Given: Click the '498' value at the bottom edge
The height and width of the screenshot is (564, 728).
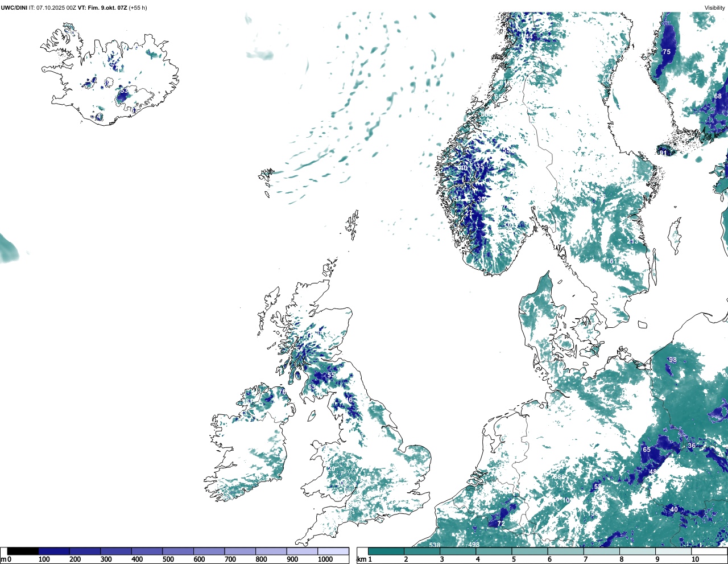Looking at the screenshot, I should click(474, 545).
